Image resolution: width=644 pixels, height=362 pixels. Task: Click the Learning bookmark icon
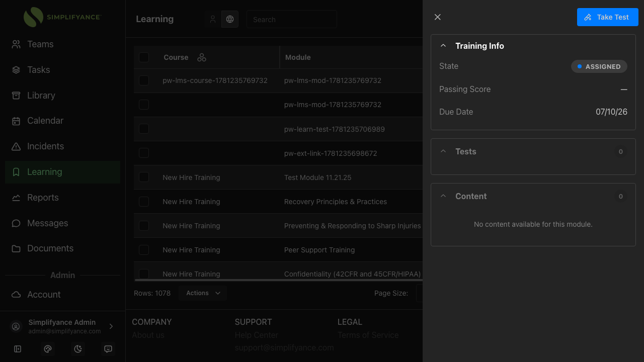point(16,172)
